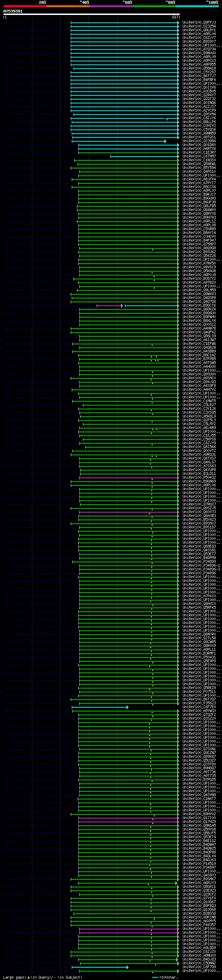The image size is (222, 980).
Task: Select label UniRef100_A3CB05
Action: click(x=199, y=91)
